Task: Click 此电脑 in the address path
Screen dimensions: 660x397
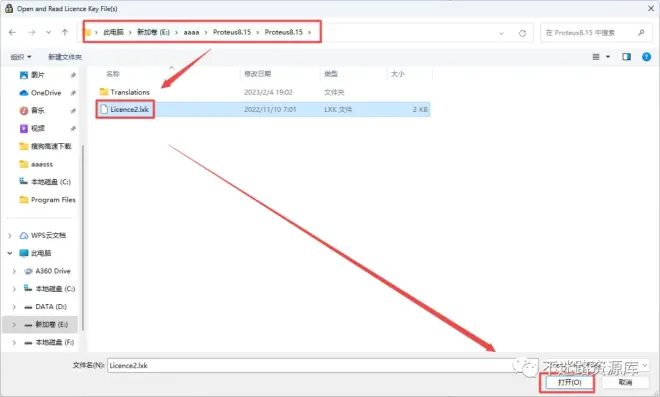Action: point(113,32)
